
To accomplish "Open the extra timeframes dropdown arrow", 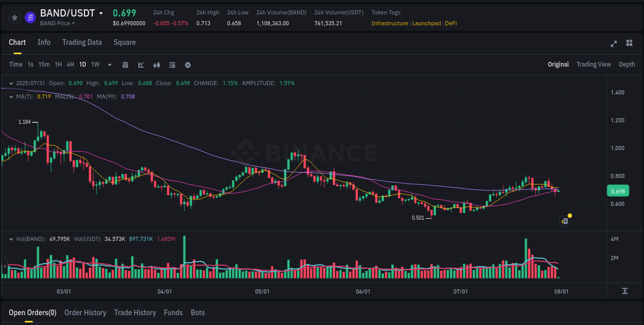I will 109,64.
